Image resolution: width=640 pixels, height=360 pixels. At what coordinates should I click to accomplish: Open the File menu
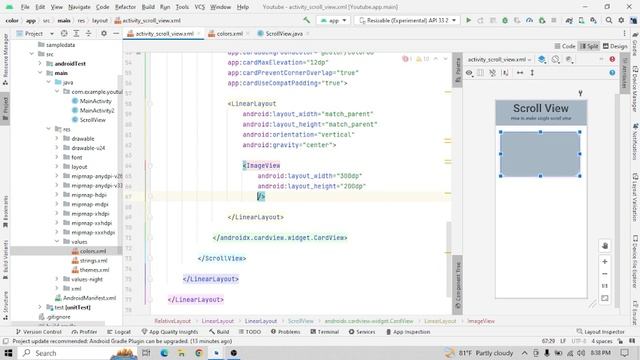(x=25, y=7)
